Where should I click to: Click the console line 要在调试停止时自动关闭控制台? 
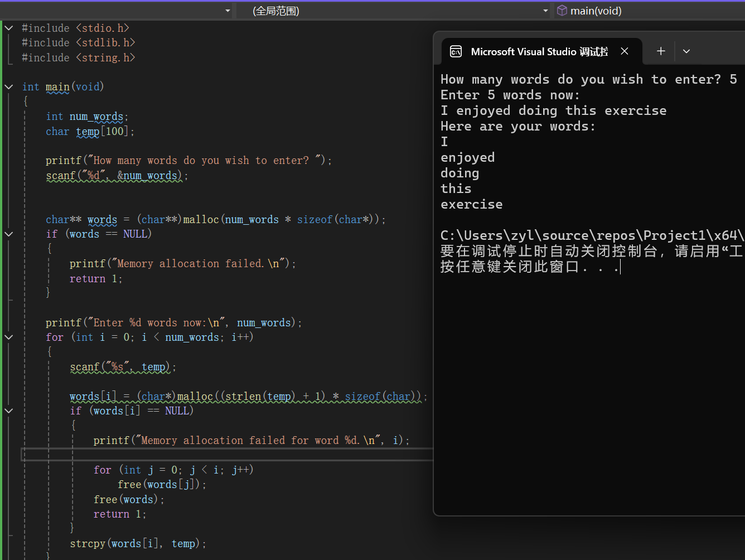coord(593,252)
